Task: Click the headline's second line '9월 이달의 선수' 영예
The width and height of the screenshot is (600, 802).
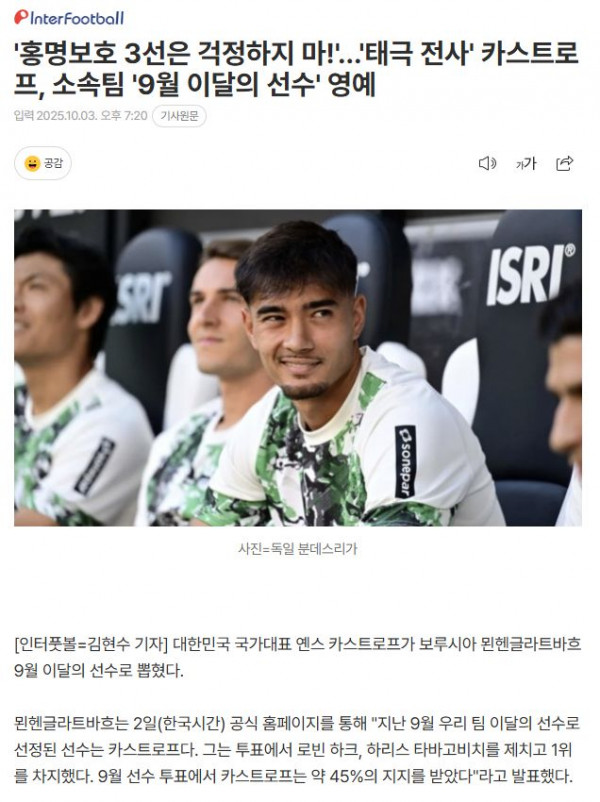Action: tap(195, 85)
